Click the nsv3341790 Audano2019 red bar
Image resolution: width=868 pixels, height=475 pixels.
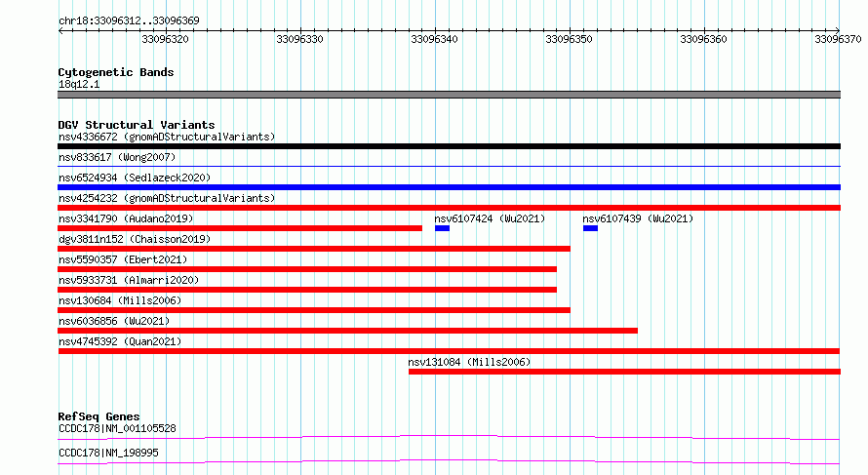click(240, 228)
